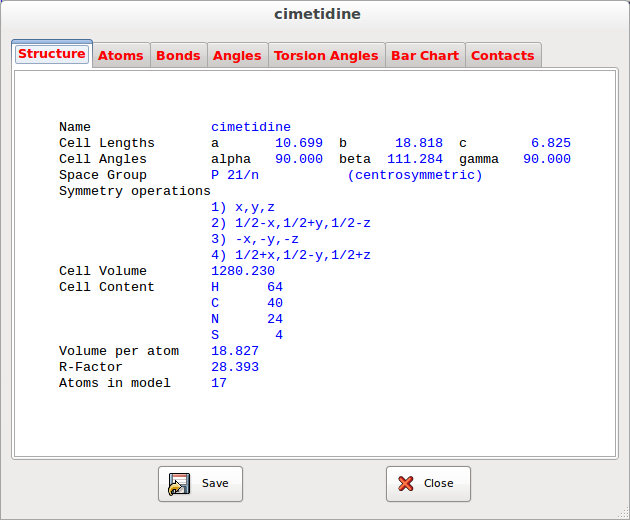Screen dimensions: 630x520
Task: Select cell length b value 18.818
Action: coord(419,143)
